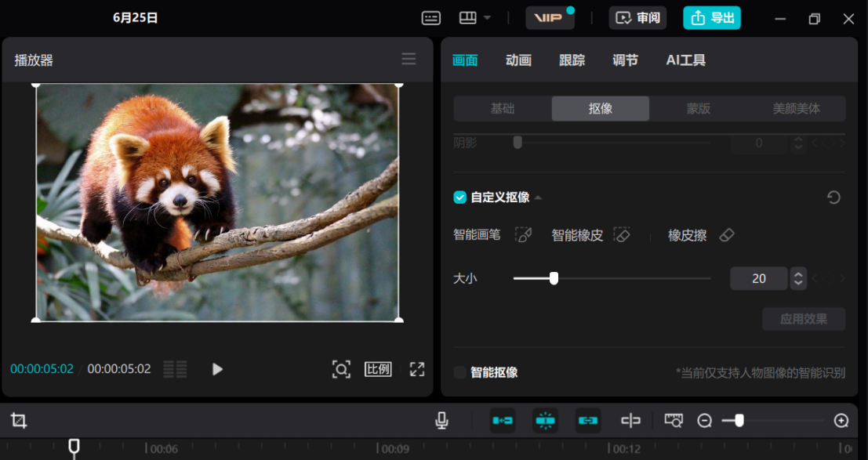The image size is (868, 460).
Task: Open the layout dropdown in title bar
Action: click(475, 18)
